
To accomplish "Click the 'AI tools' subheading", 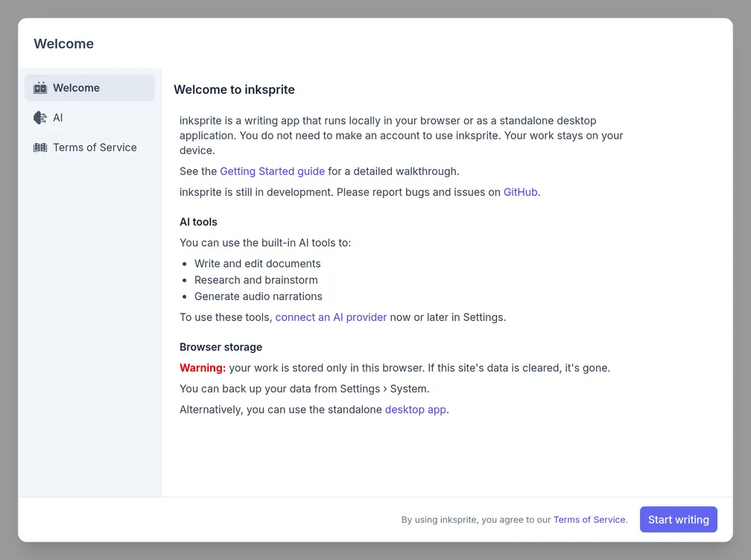I will coord(198,222).
